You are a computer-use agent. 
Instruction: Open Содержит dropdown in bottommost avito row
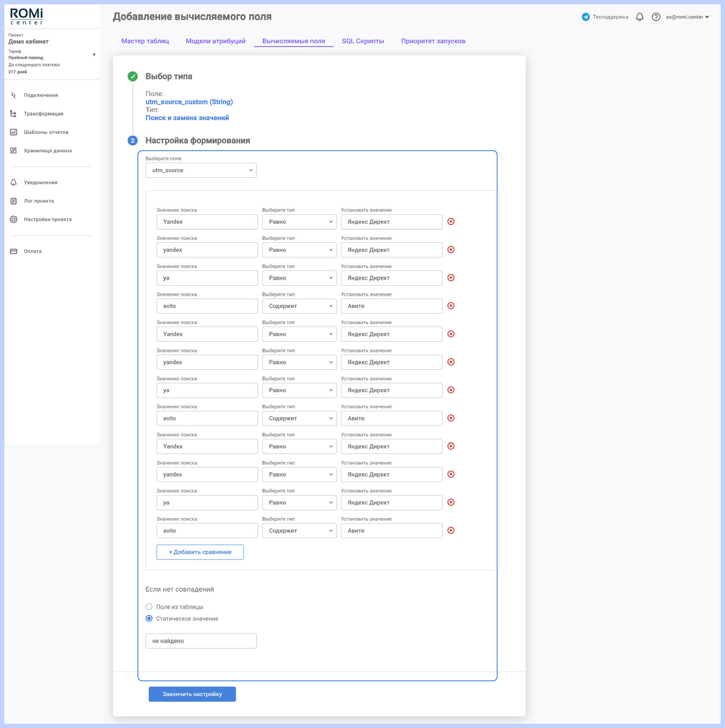pyautogui.click(x=299, y=530)
